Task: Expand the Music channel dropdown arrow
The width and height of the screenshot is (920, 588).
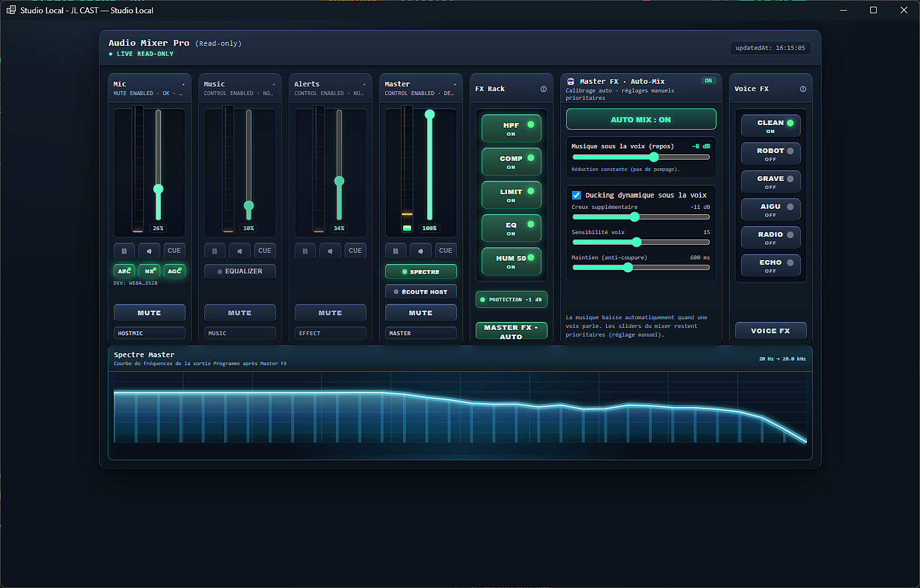Action: [x=274, y=84]
